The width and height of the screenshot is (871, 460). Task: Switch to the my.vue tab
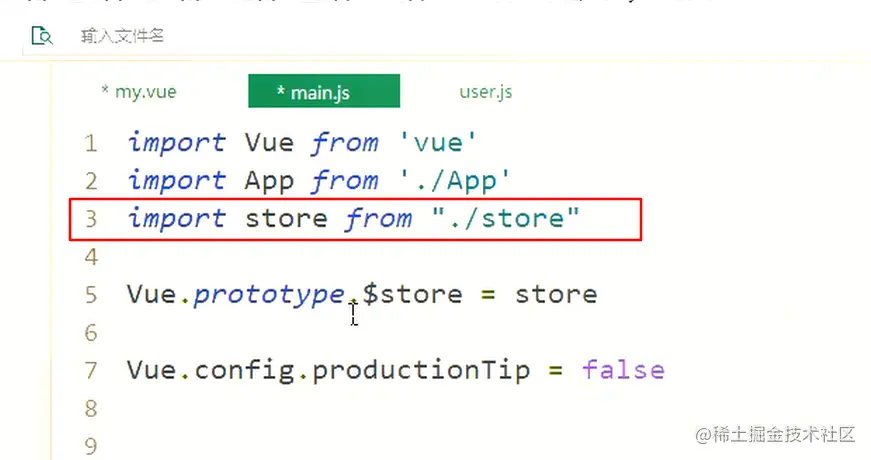139,91
